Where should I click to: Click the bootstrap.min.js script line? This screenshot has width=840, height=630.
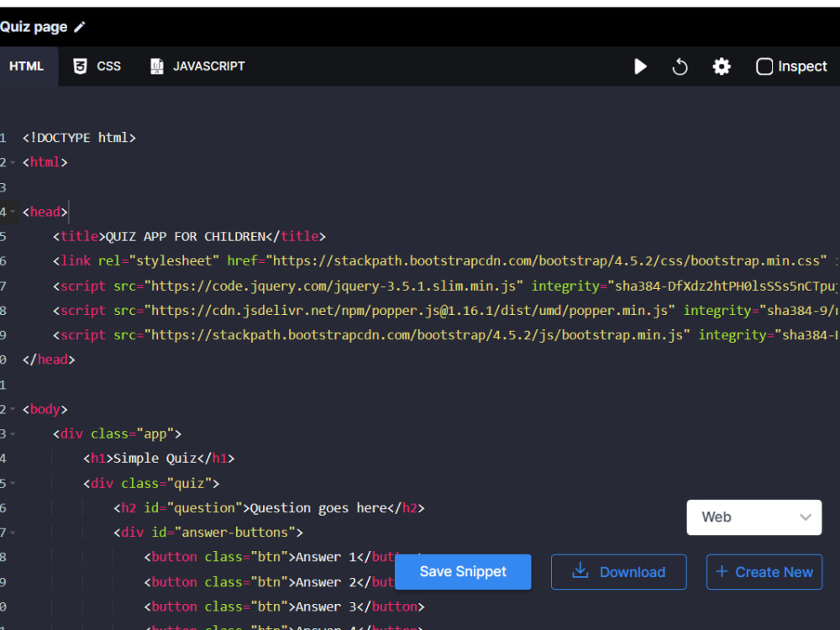tap(446, 335)
